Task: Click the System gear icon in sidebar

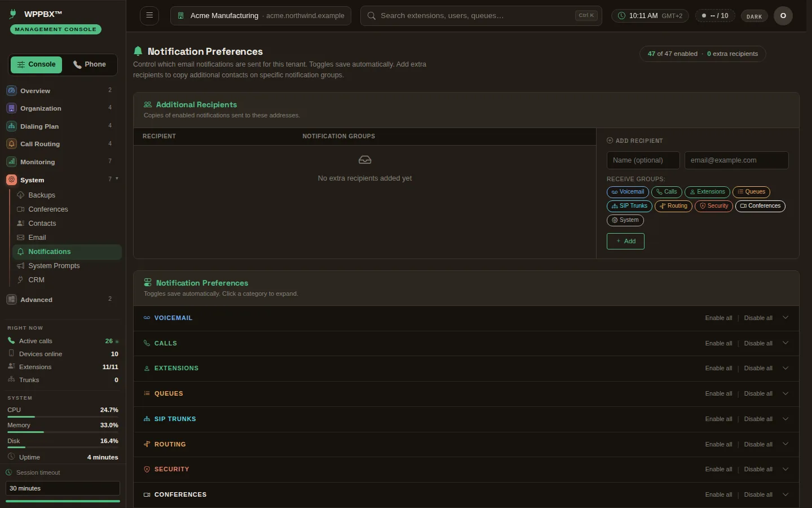Action: click(x=12, y=180)
